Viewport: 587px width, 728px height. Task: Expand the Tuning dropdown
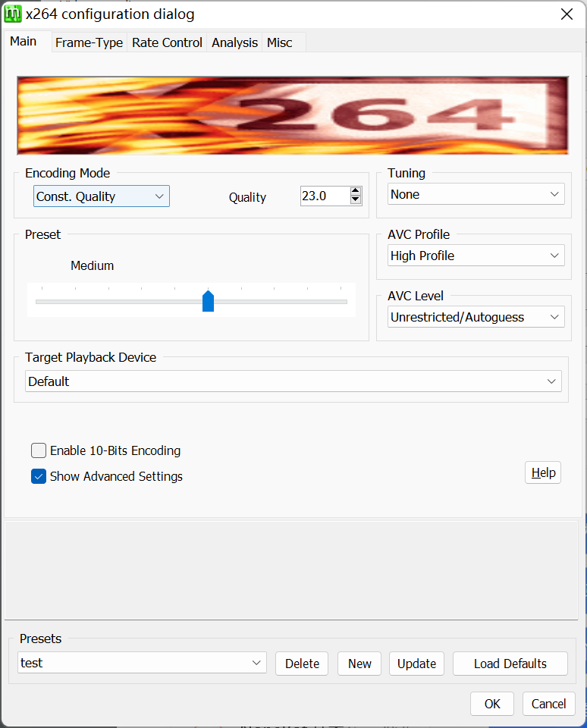476,194
